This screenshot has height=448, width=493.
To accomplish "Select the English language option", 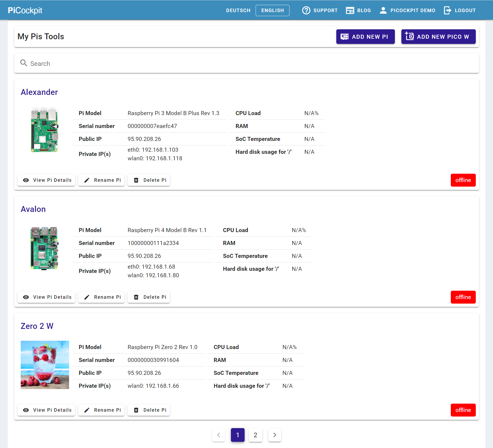I will click(x=272, y=10).
